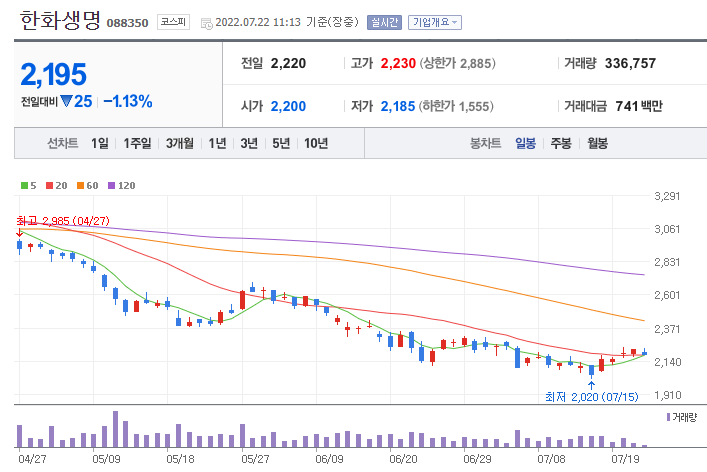
Task: Open the 기업개요 dropdown
Action: click(x=435, y=22)
